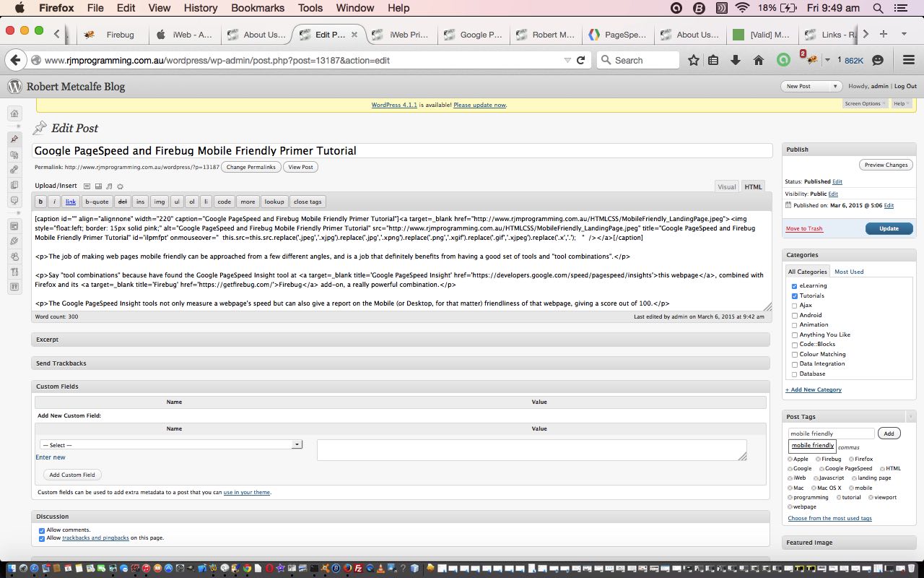Click the Update button

(889, 228)
